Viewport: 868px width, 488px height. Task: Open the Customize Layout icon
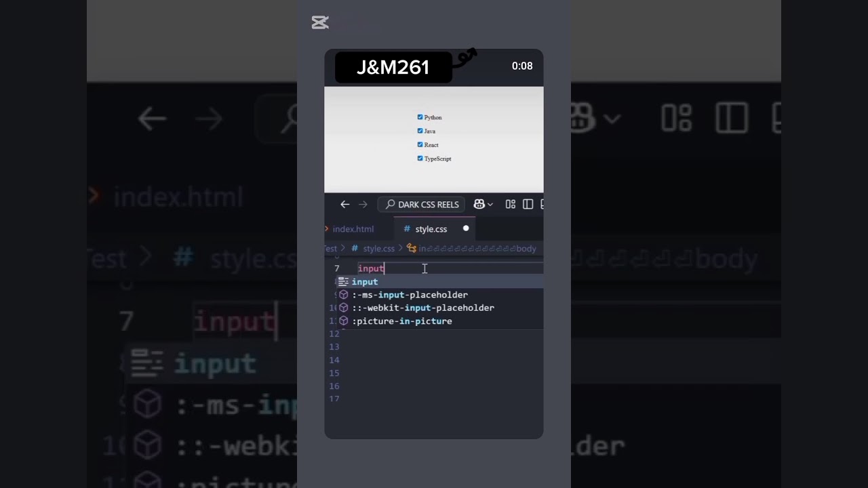pyautogui.click(x=511, y=204)
